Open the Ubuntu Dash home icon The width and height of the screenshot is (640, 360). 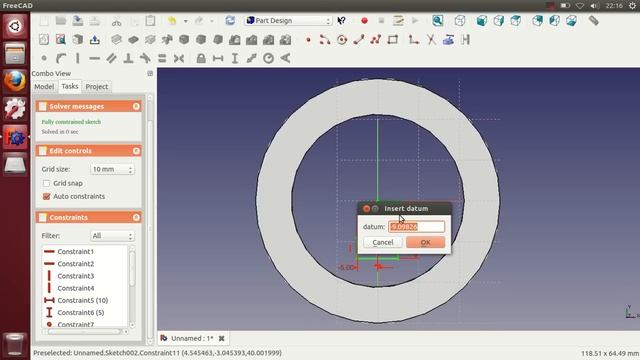click(x=15, y=26)
